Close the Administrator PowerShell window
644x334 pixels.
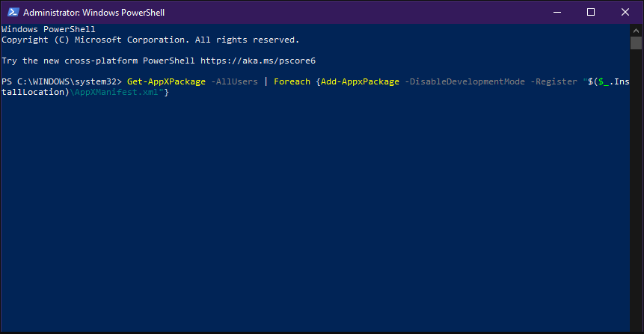625,12
